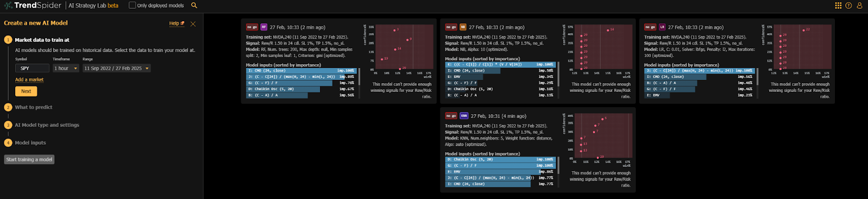
Task: Click KNN card 'Model: KNN, Num.neighbors' line
Action: click(499, 138)
